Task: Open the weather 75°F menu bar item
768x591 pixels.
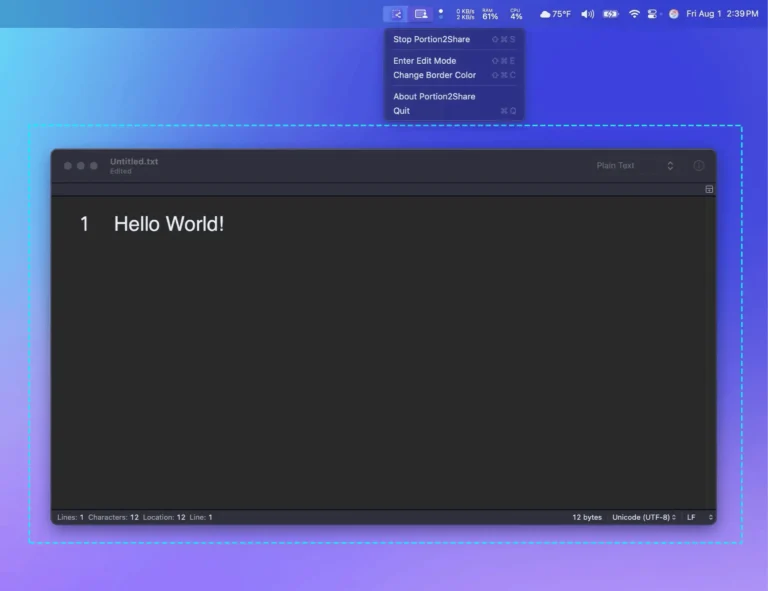Action: [x=555, y=14]
